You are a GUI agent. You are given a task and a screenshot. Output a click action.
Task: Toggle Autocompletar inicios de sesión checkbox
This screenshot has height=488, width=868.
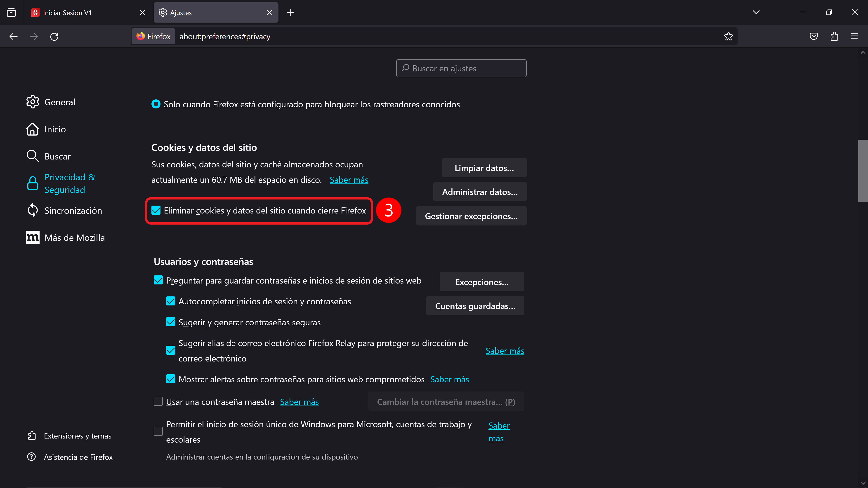pos(170,301)
